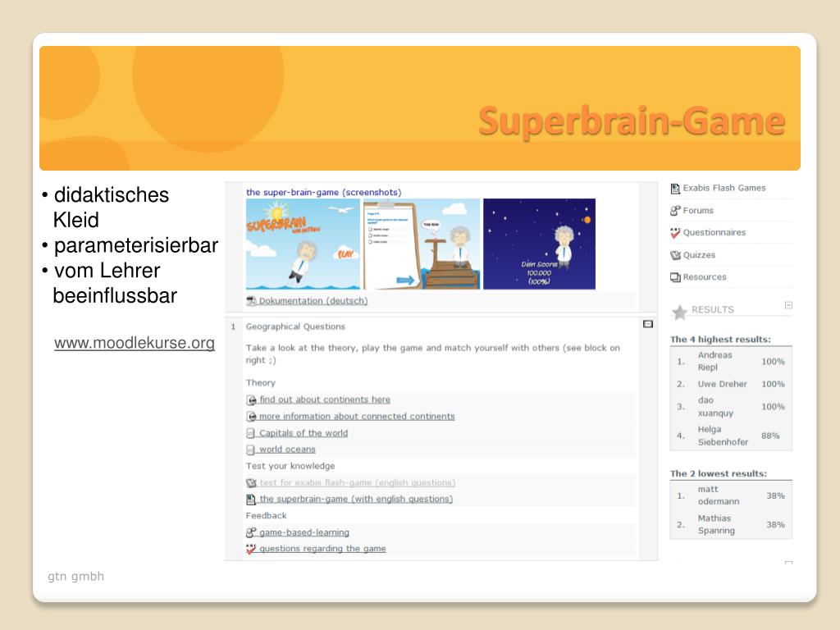
Task: Open the Exabis Flash Games activity list
Action: click(x=724, y=188)
